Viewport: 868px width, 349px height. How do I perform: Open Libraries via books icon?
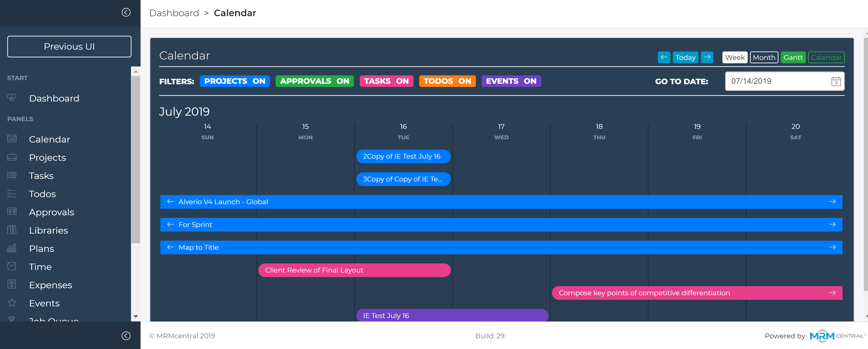[12, 230]
